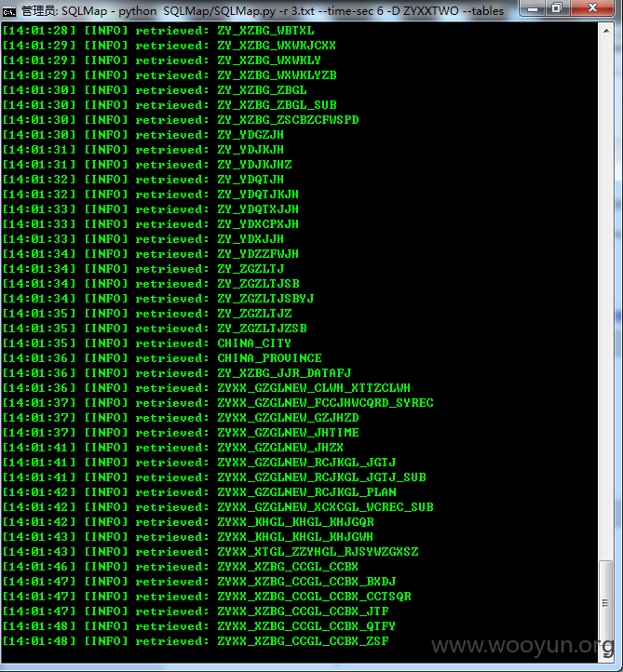The image size is (623, 672).
Task: Click the timestamp [14:01:28] on first line
Action: [39, 31]
